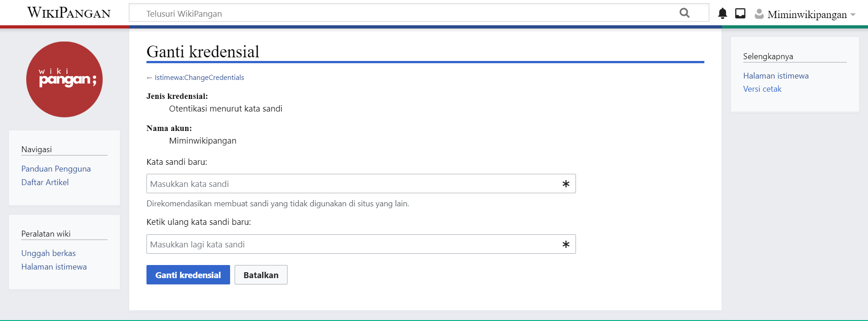Click asterisk in new password field
This screenshot has height=321, width=868.
coord(566,184)
